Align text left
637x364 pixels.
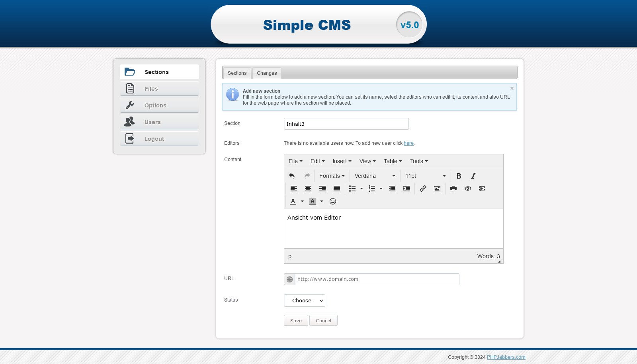click(x=294, y=189)
